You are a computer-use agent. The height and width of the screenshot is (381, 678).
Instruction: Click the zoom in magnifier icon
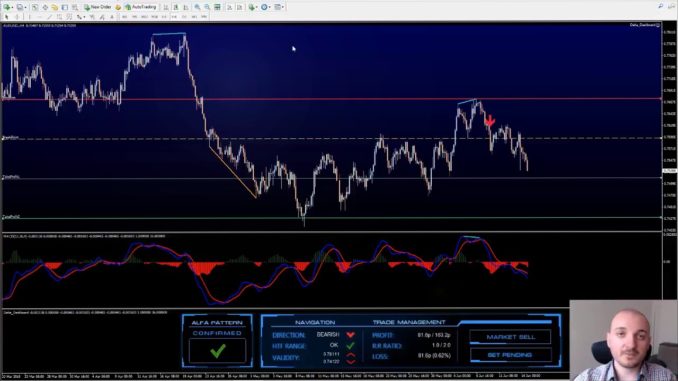pos(197,7)
